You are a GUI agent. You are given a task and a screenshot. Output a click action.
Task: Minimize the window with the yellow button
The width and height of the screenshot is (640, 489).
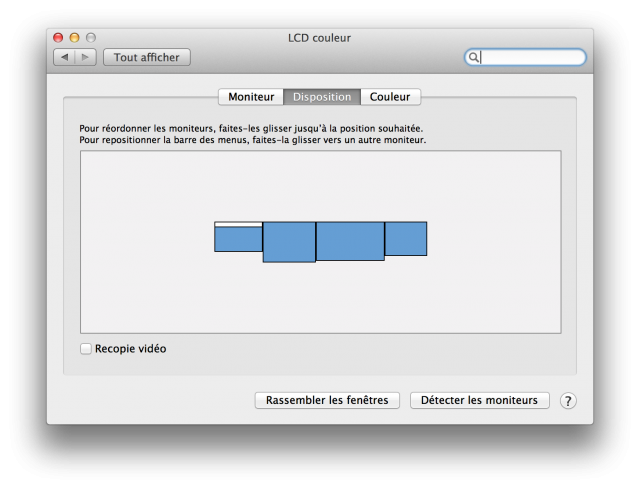(x=74, y=38)
